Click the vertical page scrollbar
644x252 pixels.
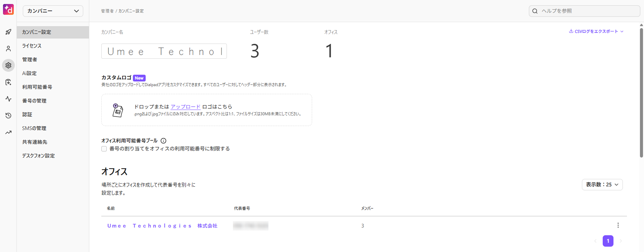point(641,92)
